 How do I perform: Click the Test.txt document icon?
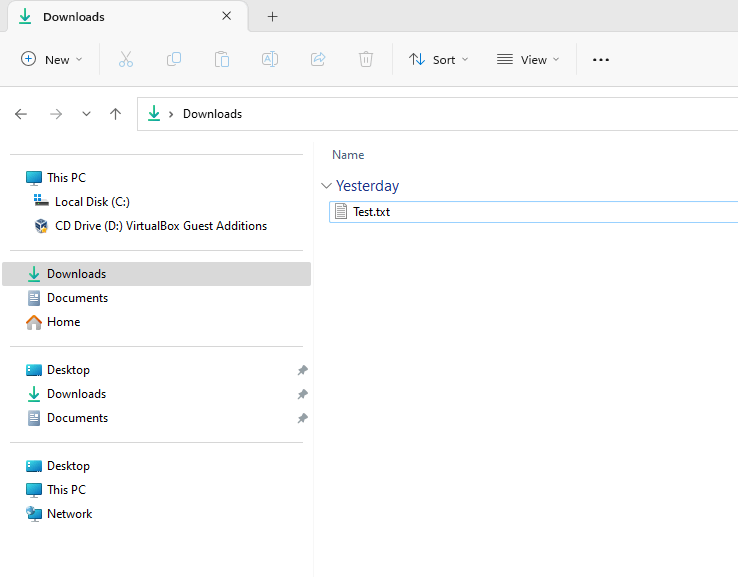pos(341,212)
